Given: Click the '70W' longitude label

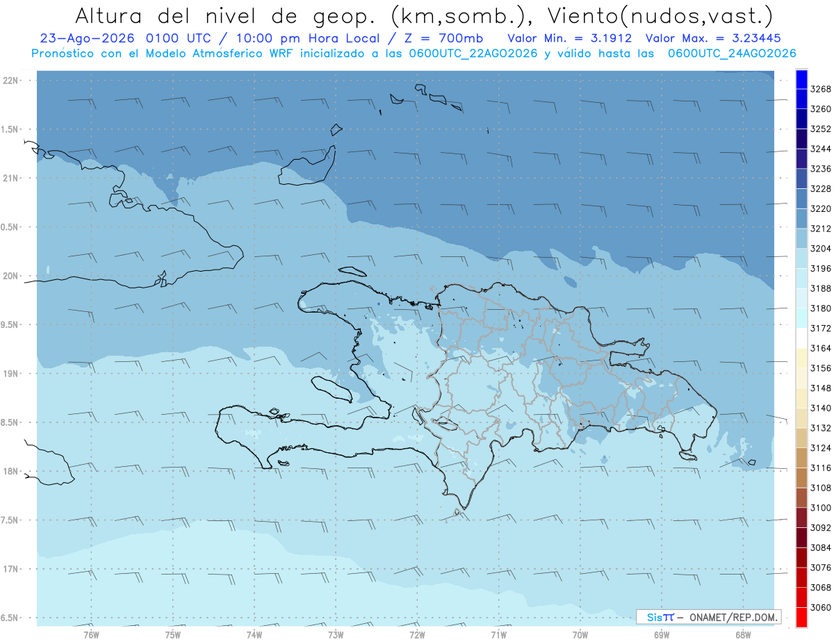Looking at the screenshot, I should (580, 634).
